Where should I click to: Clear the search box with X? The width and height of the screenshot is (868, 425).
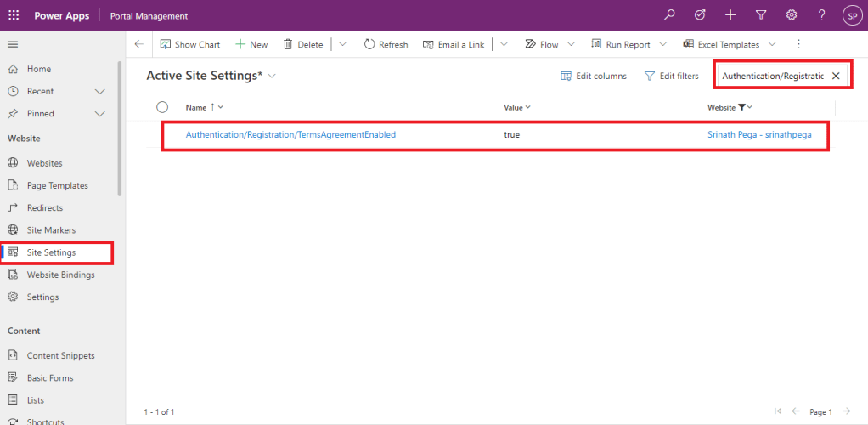[836, 76]
